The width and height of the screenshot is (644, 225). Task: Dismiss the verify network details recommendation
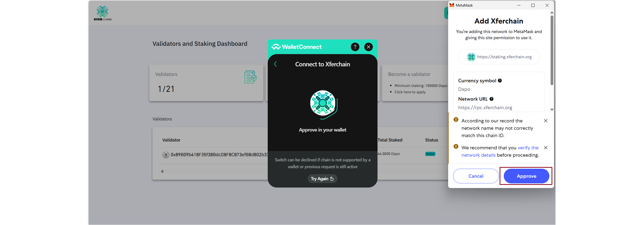tap(545, 148)
